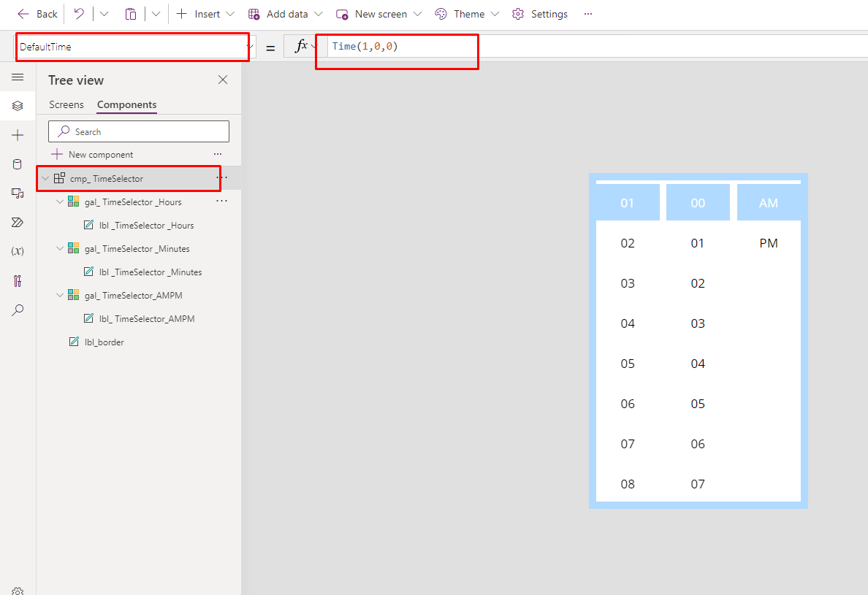Open the Variables panel
The width and height of the screenshot is (868, 595).
(x=18, y=251)
